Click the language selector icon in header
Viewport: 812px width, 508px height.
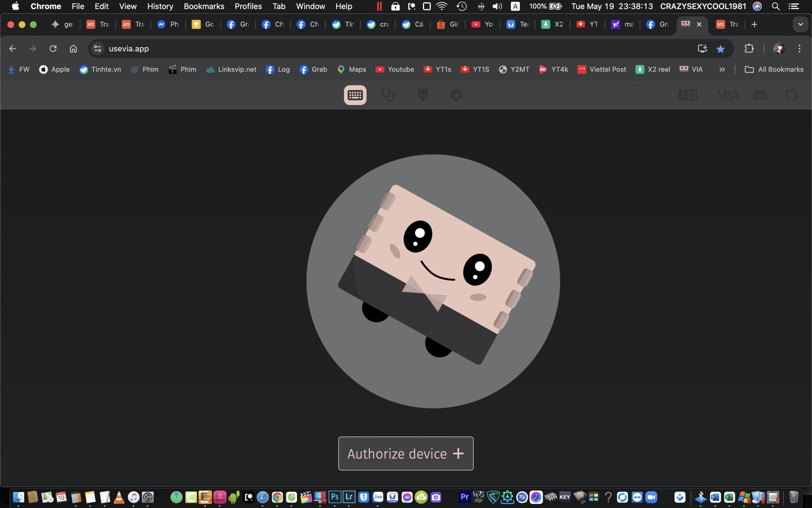(x=688, y=95)
